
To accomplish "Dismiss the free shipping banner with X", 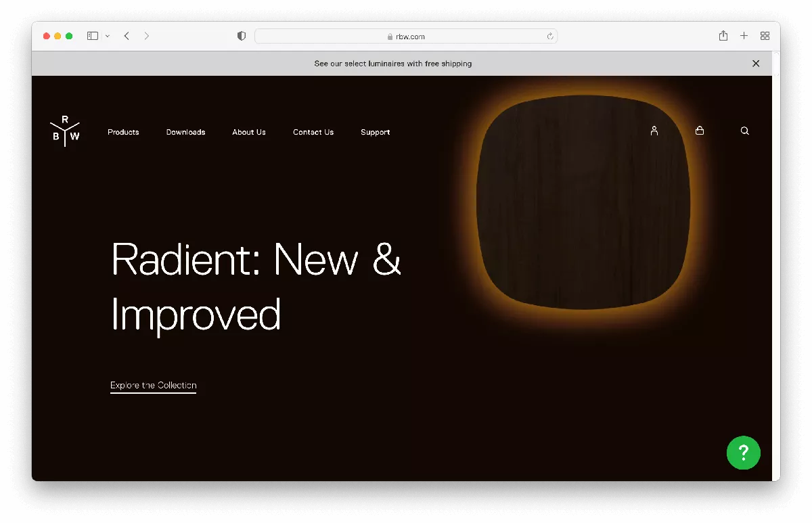I will [x=756, y=64].
